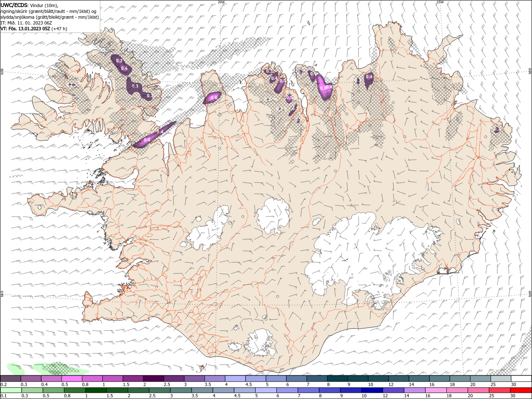Select the crimson-pink rain swatch labeled 25
532x399 pixels.
click(499, 390)
